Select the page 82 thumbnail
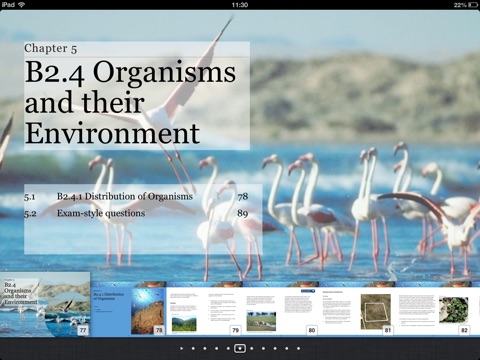The image size is (480, 360). coord(433,309)
